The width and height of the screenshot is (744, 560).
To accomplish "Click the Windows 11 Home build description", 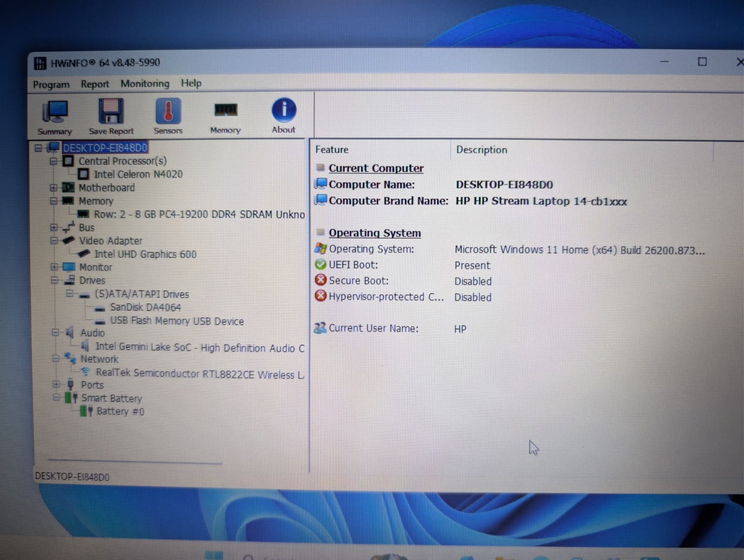I will (579, 250).
